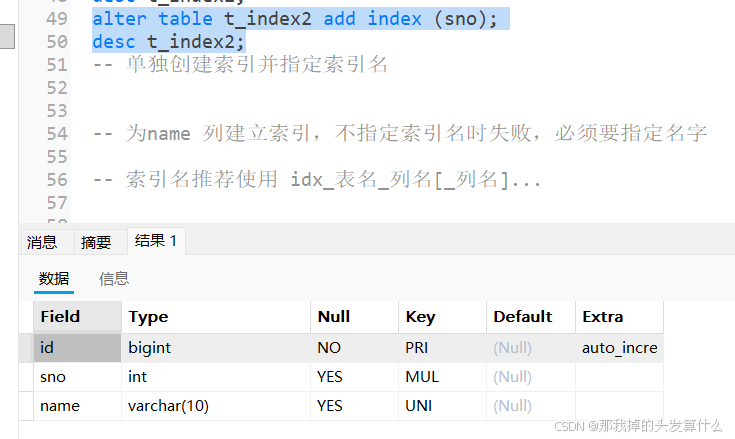Select the 'name' field cell

(x=77, y=406)
